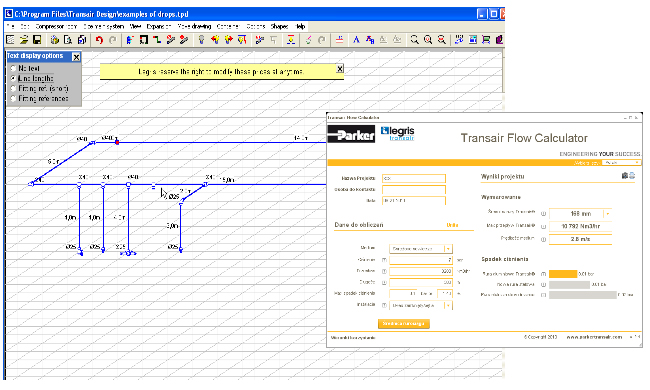Open the Options menu
This screenshot has height=390, width=650.
coord(255,26)
